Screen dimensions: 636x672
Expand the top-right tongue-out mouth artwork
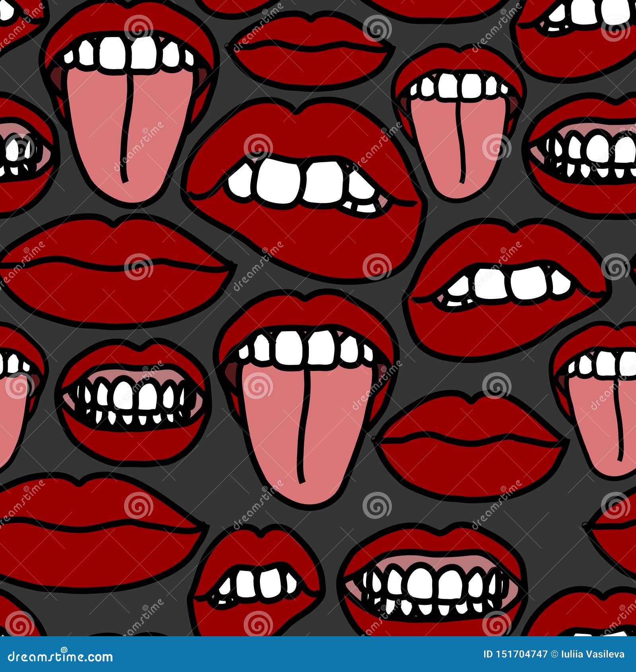[457, 119]
